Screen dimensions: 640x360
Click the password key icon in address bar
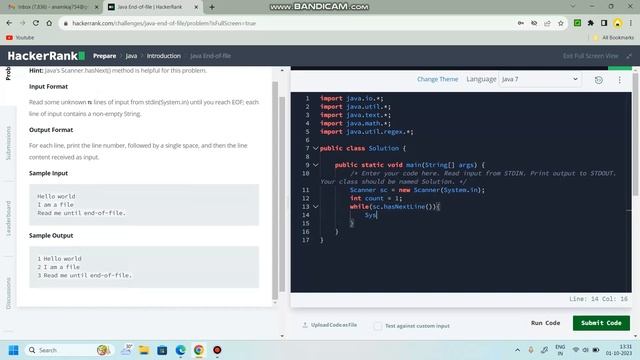[x=521, y=23]
